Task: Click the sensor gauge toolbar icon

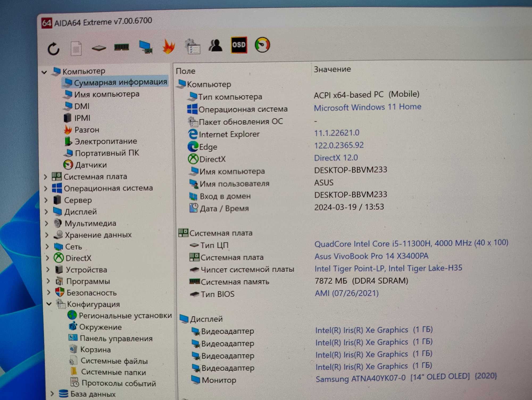Action: pyautogui.click(x=262, y=44)
